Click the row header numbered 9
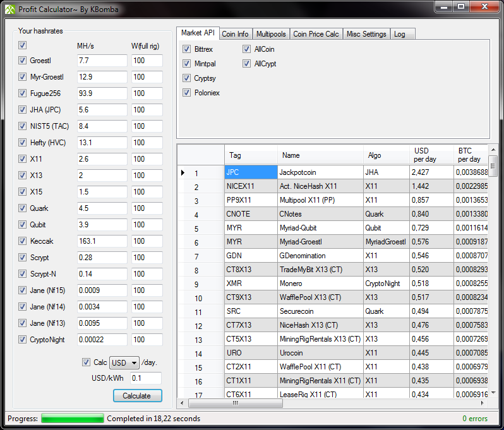Screen dimensions: 504x430 click(201, 284)
